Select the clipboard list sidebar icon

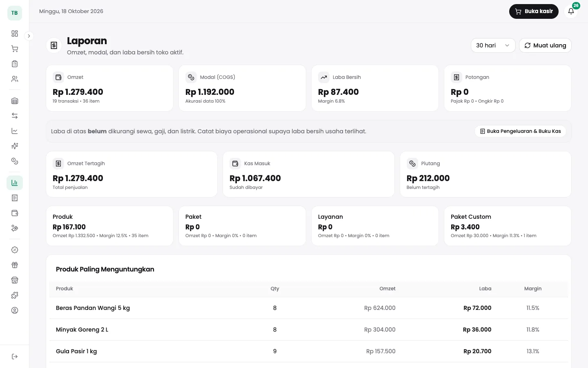(x=15, y=64)
